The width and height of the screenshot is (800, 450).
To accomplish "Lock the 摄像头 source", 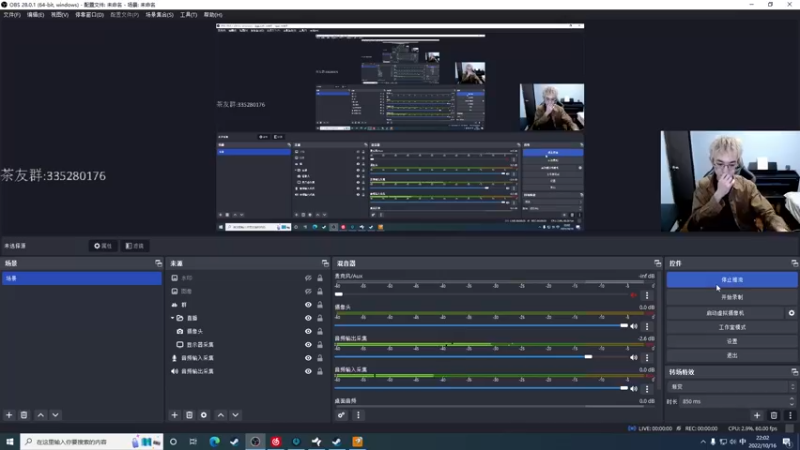I will 320,331.
